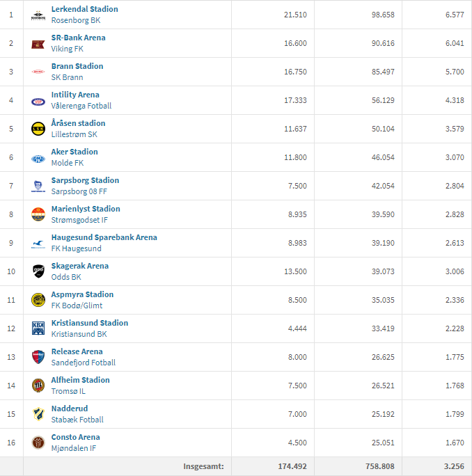Click the Molde FK club crest
This screenshot has width=472, height=476.
(38, 158)
